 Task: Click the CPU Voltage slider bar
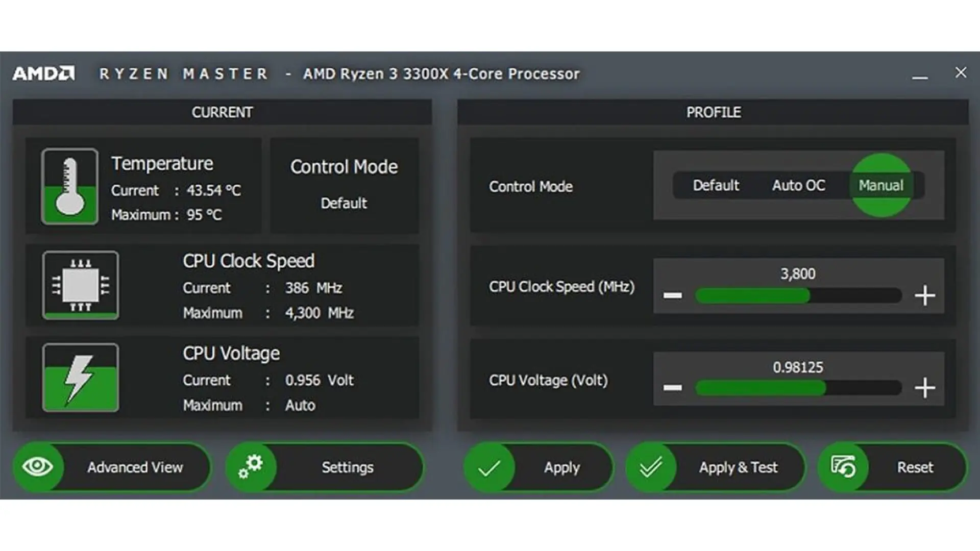pyautogui.click(x=798, y=388)
